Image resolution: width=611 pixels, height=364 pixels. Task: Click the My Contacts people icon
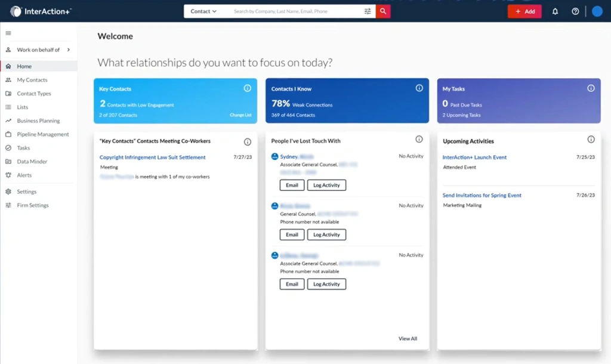click(8, 80)
